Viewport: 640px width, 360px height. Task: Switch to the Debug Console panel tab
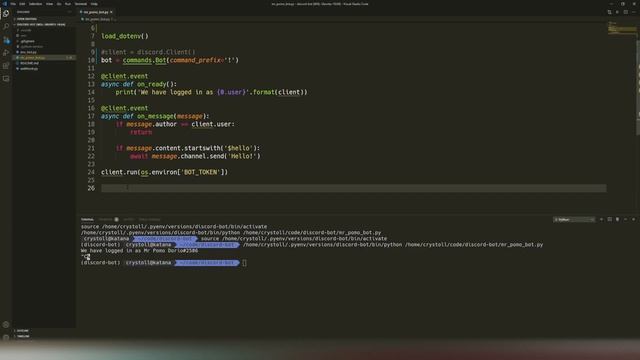point(149,220)
